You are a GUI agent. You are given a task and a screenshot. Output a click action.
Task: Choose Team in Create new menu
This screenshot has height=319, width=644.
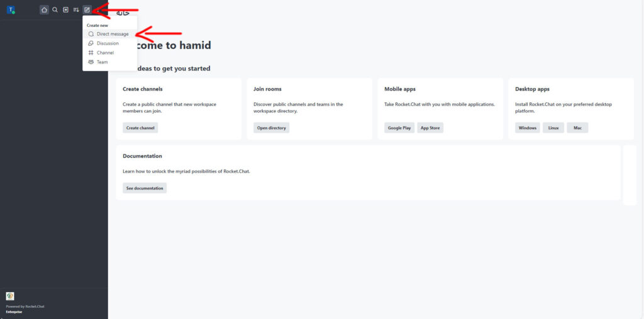[x=102, y=62]
